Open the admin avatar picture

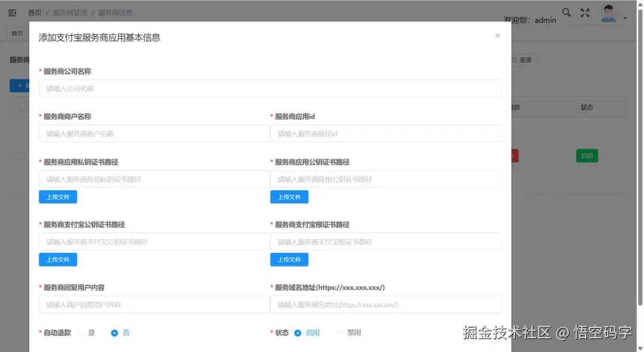[x=608, y=14]
